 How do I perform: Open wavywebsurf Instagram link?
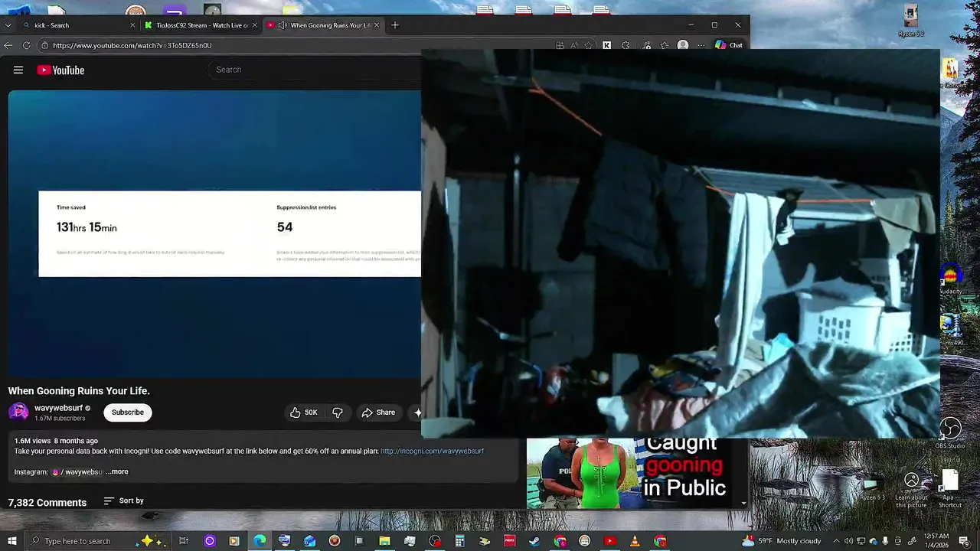pyautogui.click(x=77, y=472)
